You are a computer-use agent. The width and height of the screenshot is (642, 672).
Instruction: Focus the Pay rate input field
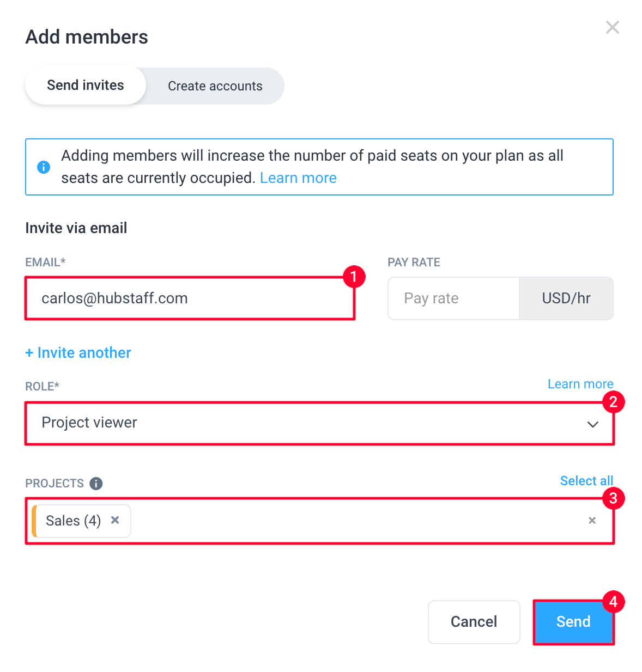453,298
